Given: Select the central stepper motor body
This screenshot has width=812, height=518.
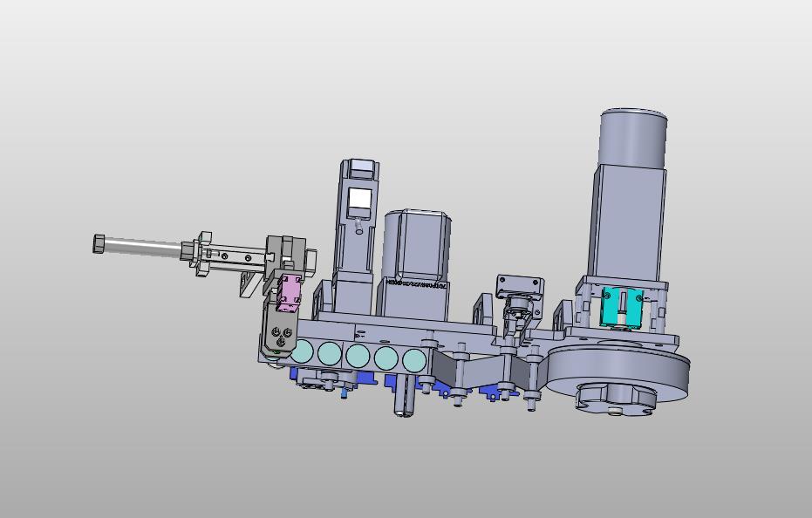Looking at the screenshot, I should click(417, 246).
